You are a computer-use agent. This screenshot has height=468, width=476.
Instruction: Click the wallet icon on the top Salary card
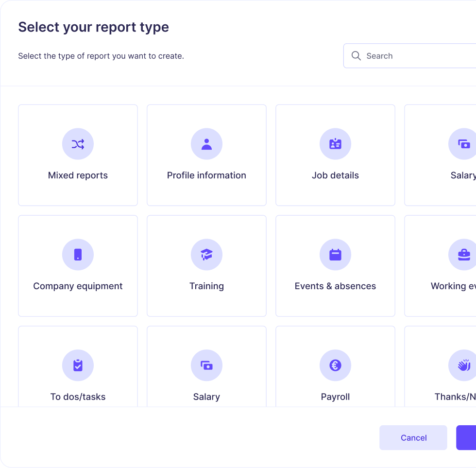(463, 144)
